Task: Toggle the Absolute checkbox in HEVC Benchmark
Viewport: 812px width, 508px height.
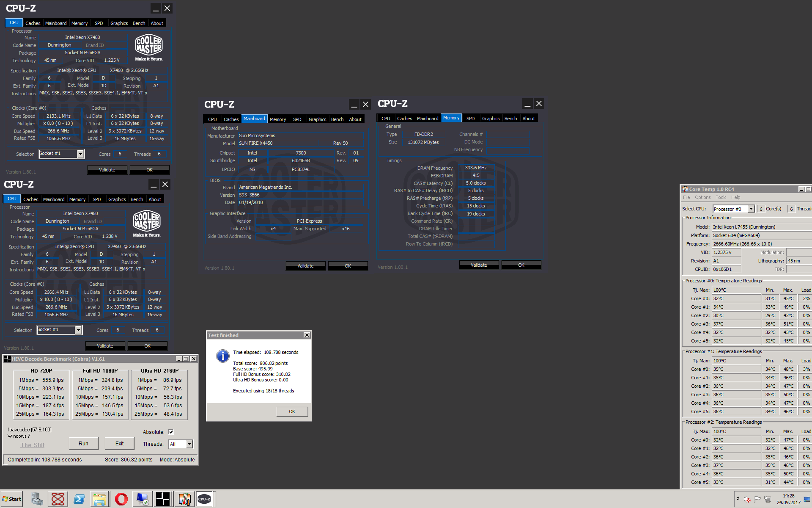Action: 171,432
